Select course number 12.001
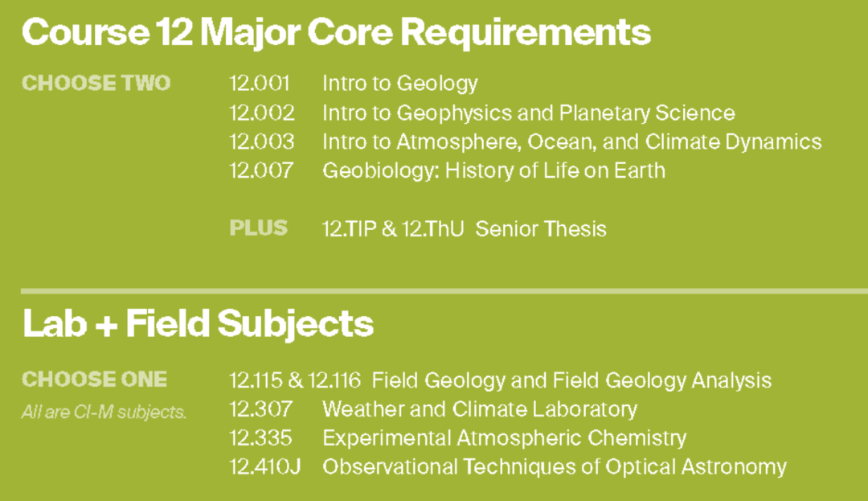Viewport: 868px width, 501px height. click(259, 84)
